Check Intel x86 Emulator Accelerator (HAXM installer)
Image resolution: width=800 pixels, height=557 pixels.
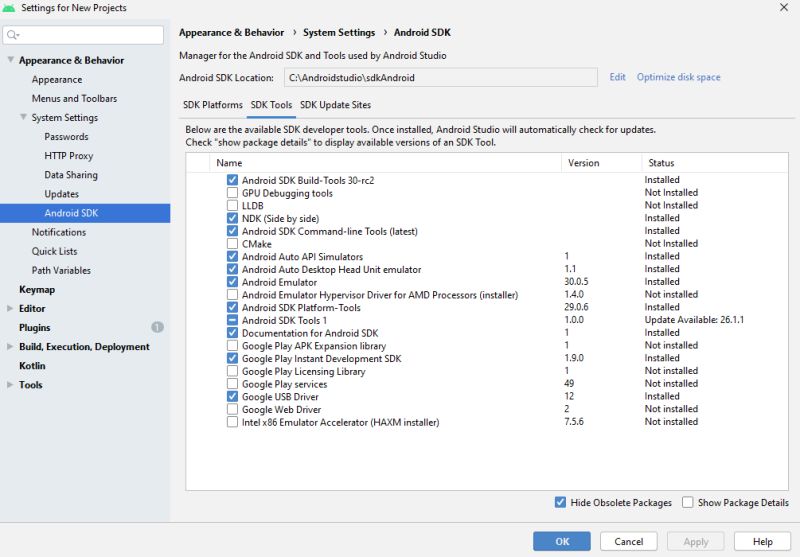(232, 422)
